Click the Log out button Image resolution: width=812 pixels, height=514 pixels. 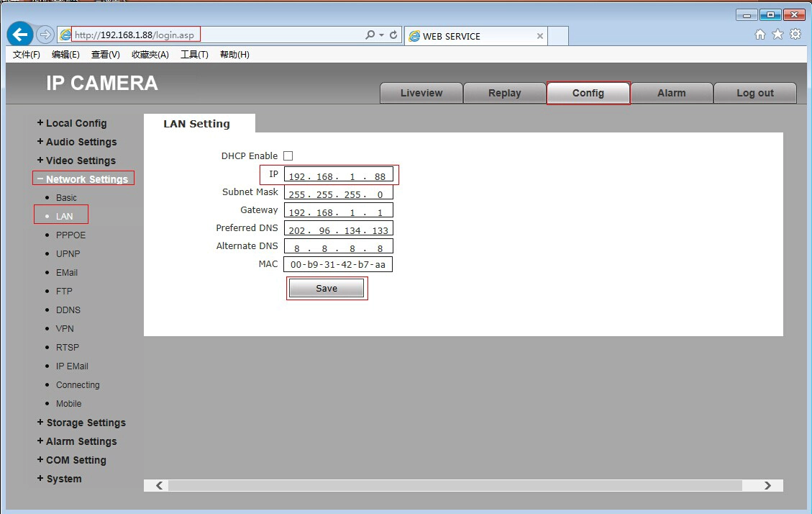[x=755, y=93]
